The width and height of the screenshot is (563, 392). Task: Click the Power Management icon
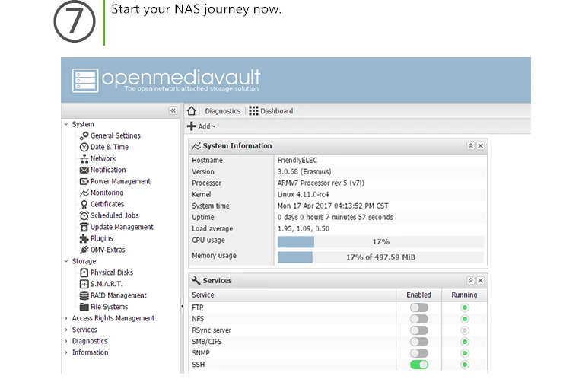[x=84, y=181]
